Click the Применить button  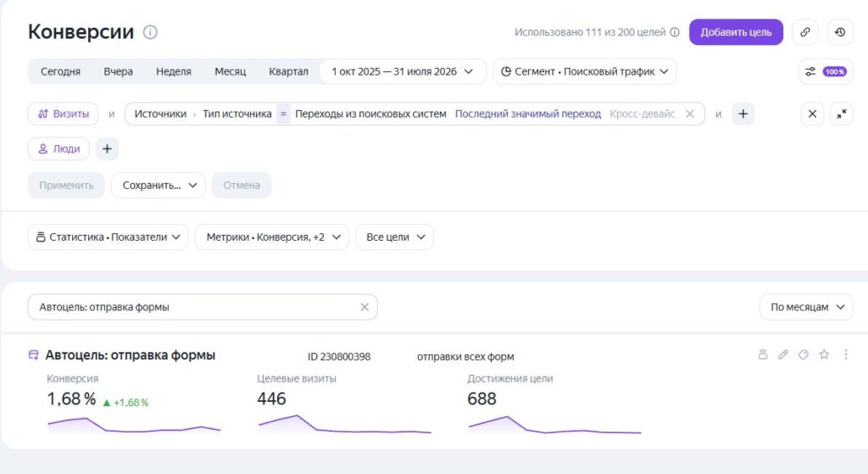coord(66,185)
